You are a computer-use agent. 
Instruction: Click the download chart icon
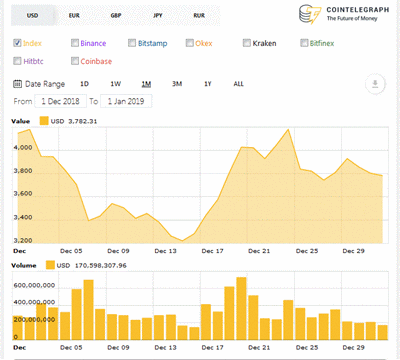coord(375,84)
